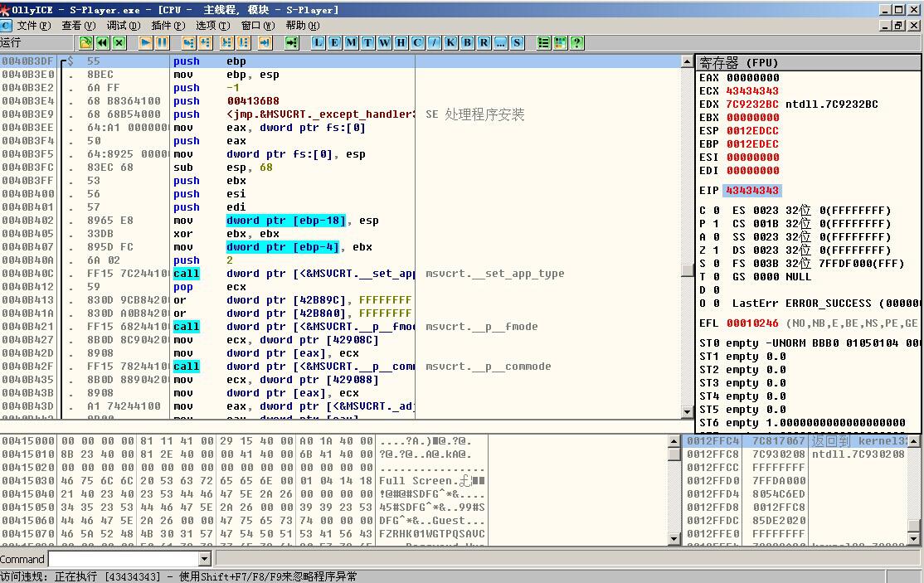Click into the Command input field

[124, 559]
